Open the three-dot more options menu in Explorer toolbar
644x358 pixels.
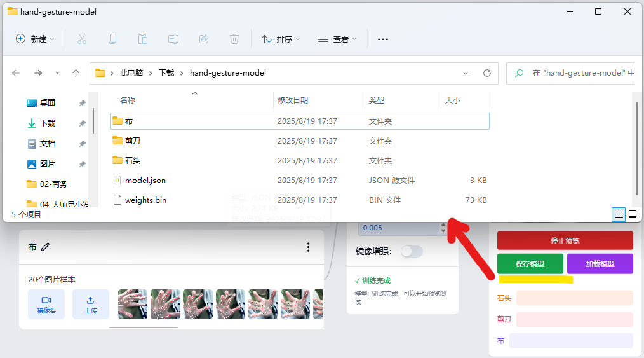pos(383,39)
